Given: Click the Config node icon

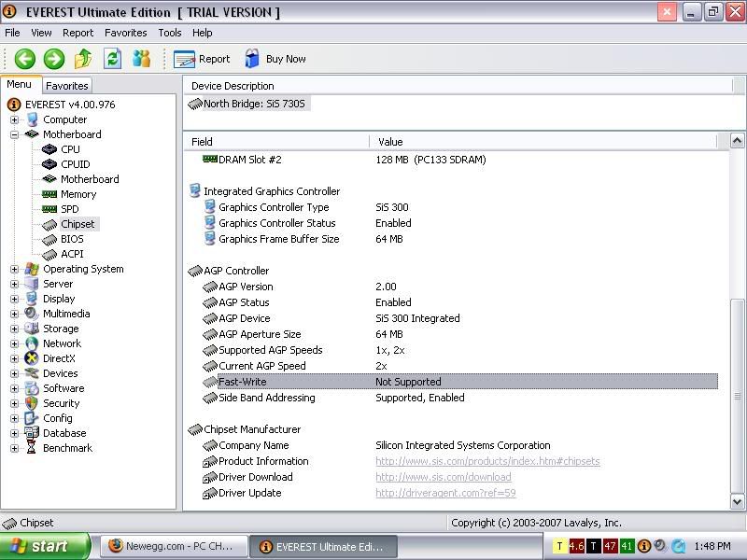Looking at the screenshot, I should (x=32, y=418).
